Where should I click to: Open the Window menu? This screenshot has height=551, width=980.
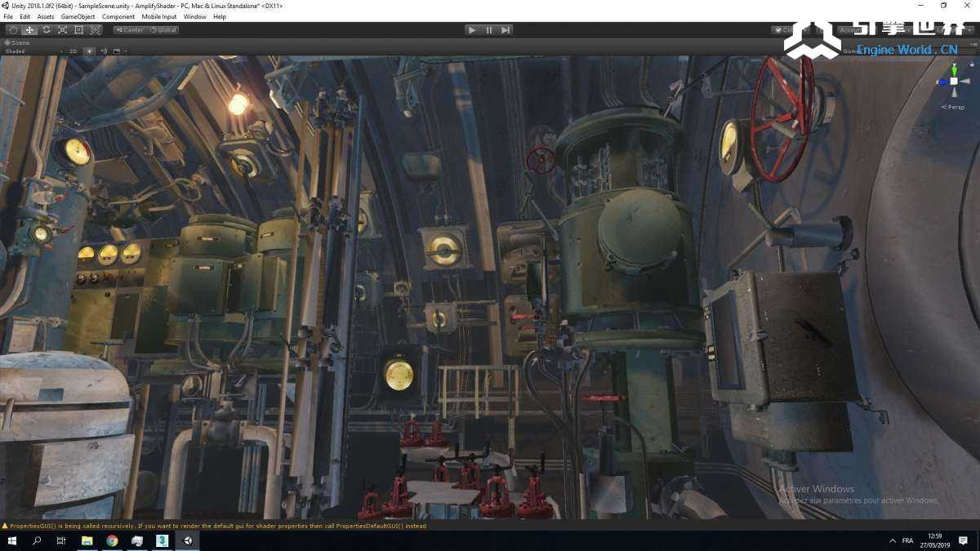(195, 16)
